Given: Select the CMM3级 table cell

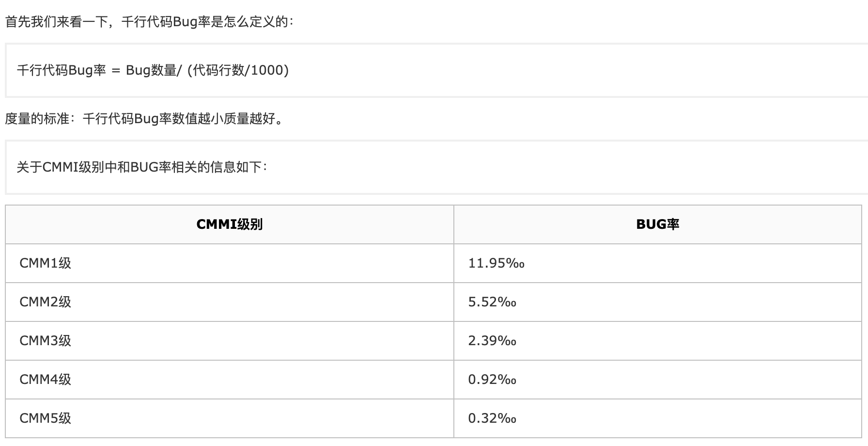Looking at the screenshot, I should [46, 341].
